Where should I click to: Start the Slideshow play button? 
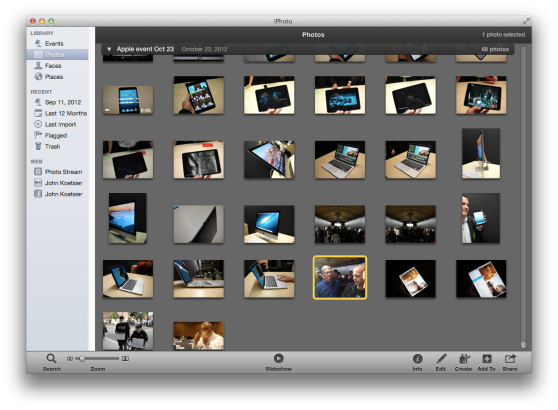278,358
